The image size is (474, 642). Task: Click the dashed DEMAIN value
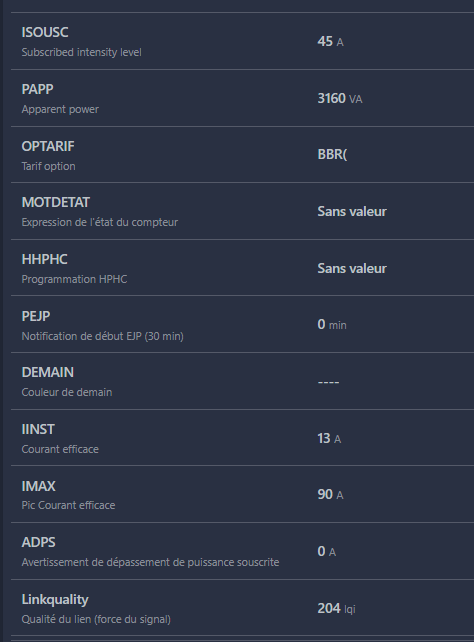pos(328,382)
